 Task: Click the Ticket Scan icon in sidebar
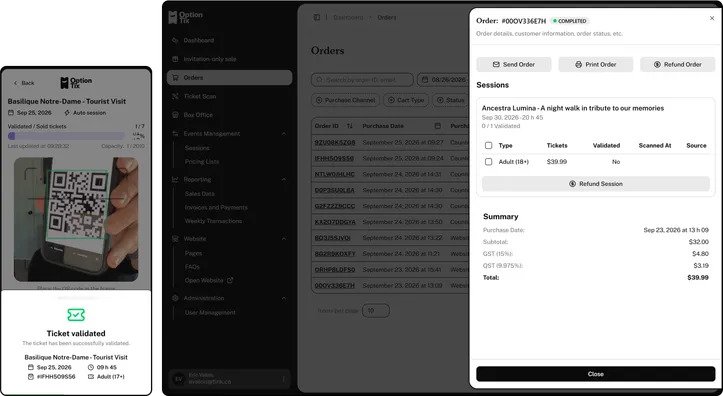[175, 96]
